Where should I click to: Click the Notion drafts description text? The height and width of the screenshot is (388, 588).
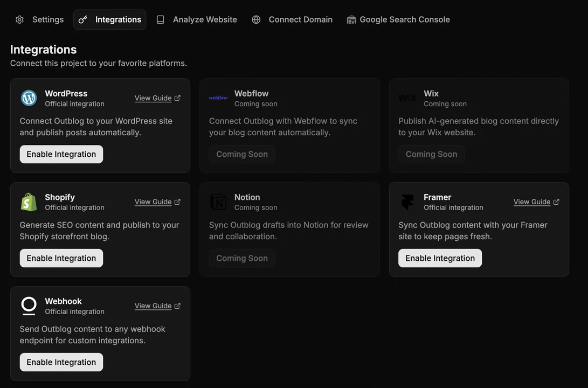tap(289, 231)
